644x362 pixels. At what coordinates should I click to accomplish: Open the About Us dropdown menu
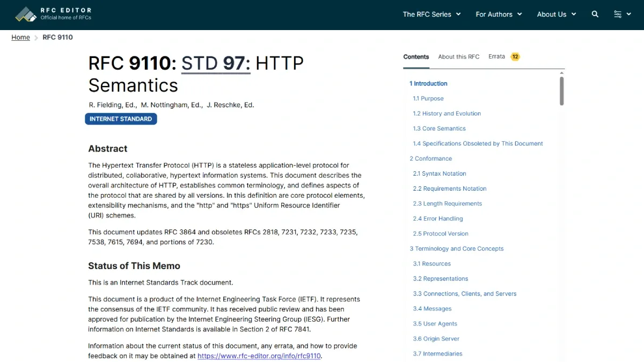point(557,15)
